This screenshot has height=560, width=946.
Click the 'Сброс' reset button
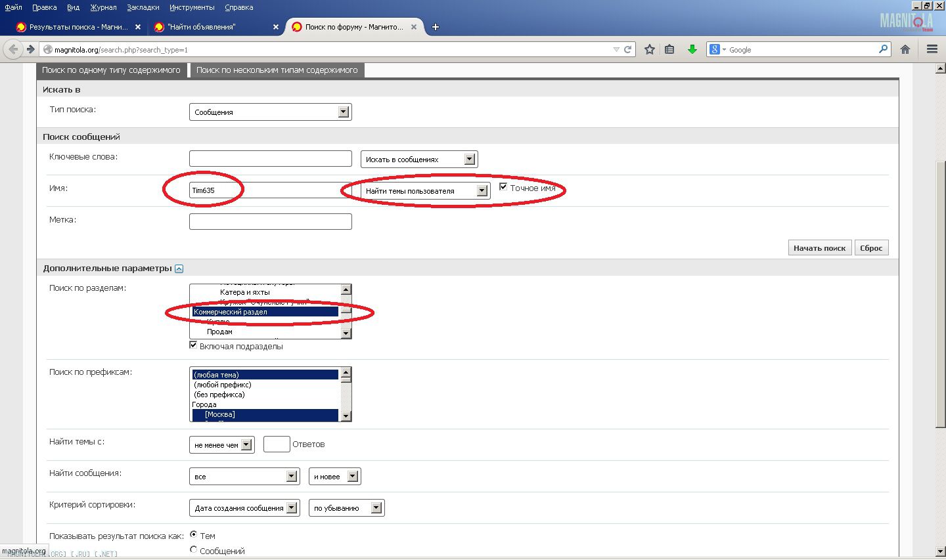(x=871, y=248)
